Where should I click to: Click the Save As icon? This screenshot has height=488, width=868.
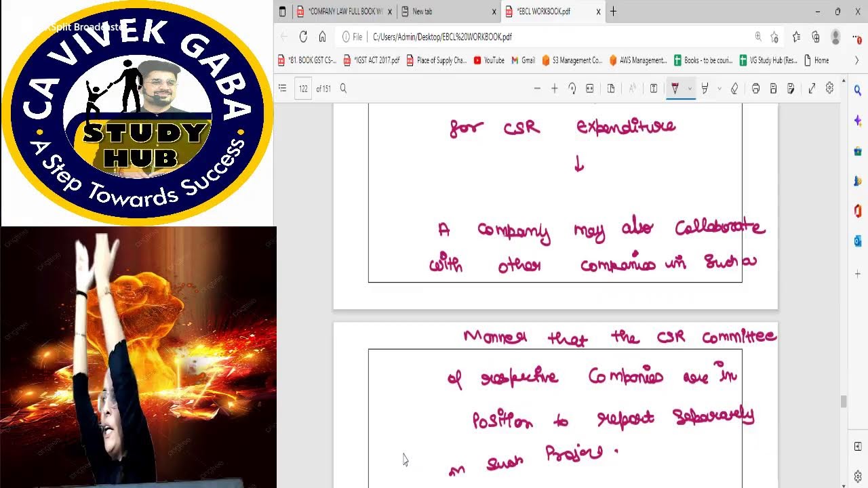click(x=791, y=88)
